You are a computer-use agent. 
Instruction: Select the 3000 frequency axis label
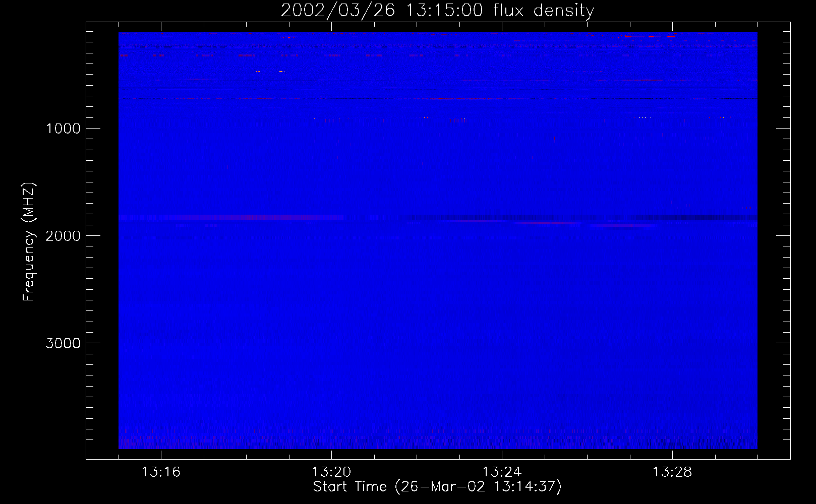click(63, 343)
